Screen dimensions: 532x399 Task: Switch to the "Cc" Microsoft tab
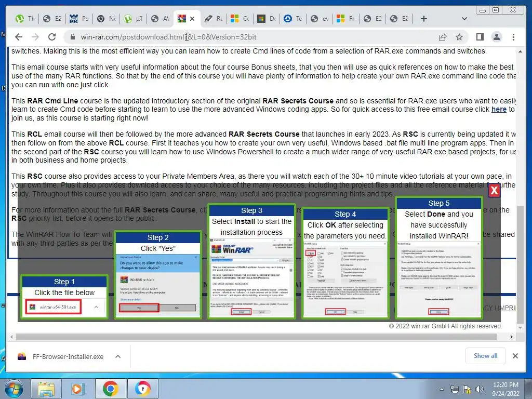pos(240,19)
